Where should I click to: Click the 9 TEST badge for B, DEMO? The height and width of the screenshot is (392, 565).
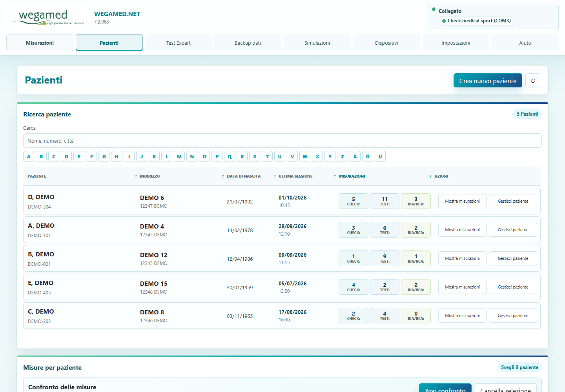pos(385,258)
